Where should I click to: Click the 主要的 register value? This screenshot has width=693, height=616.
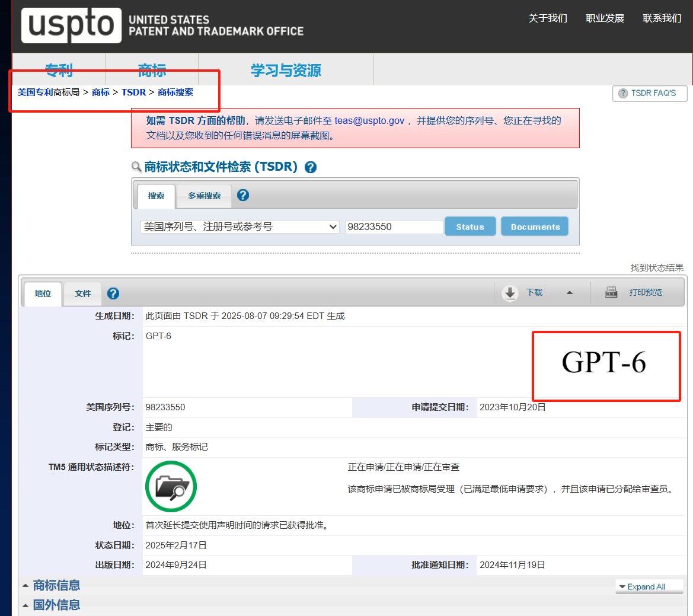click(x=159, y=427)
